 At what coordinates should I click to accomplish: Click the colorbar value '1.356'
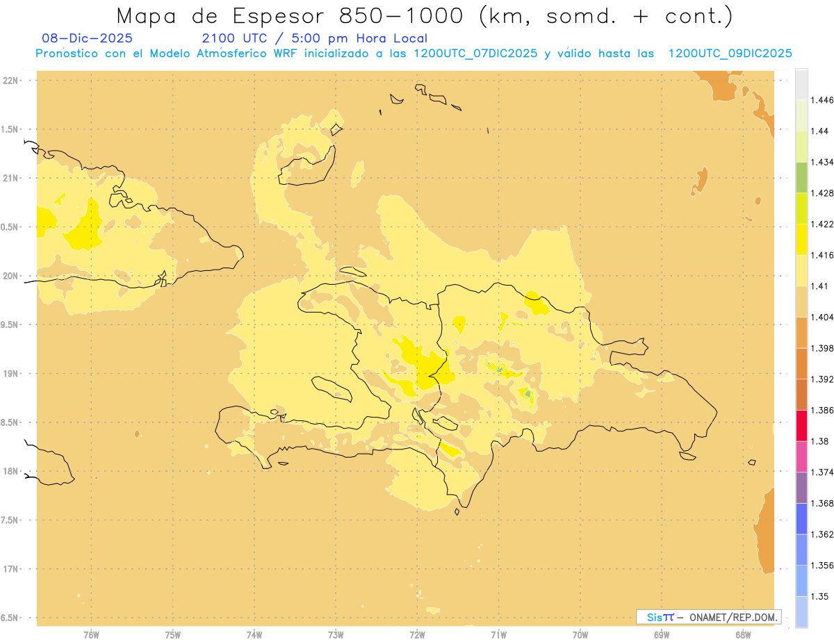[823, 565]
